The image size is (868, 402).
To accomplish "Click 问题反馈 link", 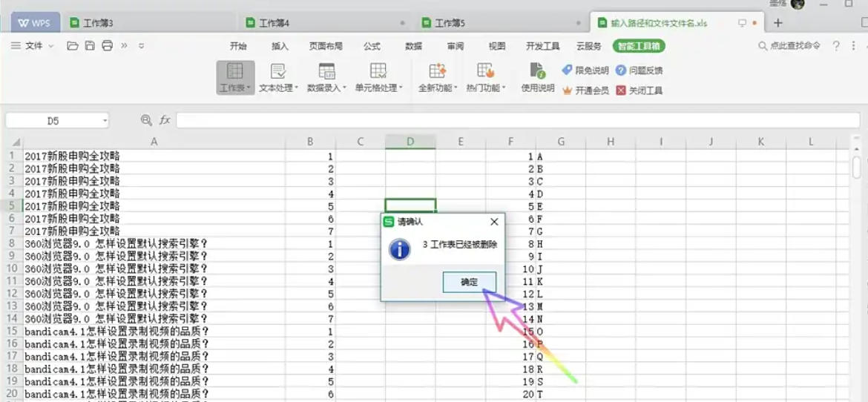I will [639, 70].
